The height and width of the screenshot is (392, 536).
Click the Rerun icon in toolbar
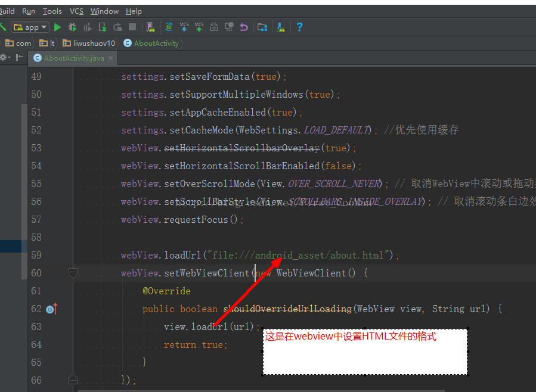coord(117,27)
